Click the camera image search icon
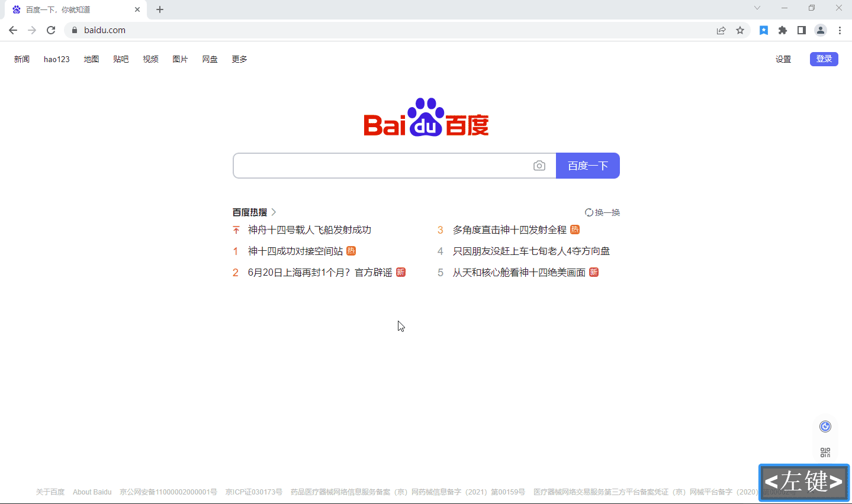Screen dimensions: 852x504 pos(539,166)
